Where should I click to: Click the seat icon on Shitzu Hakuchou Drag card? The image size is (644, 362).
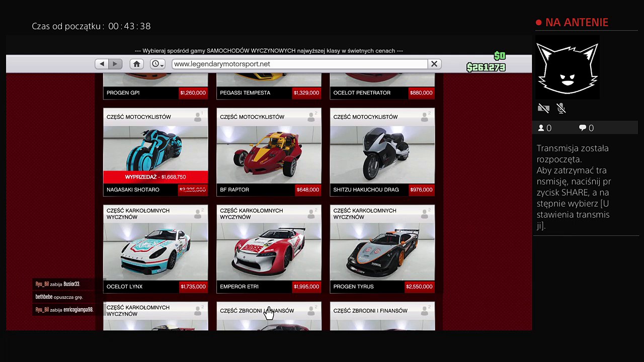click(425, 117)
